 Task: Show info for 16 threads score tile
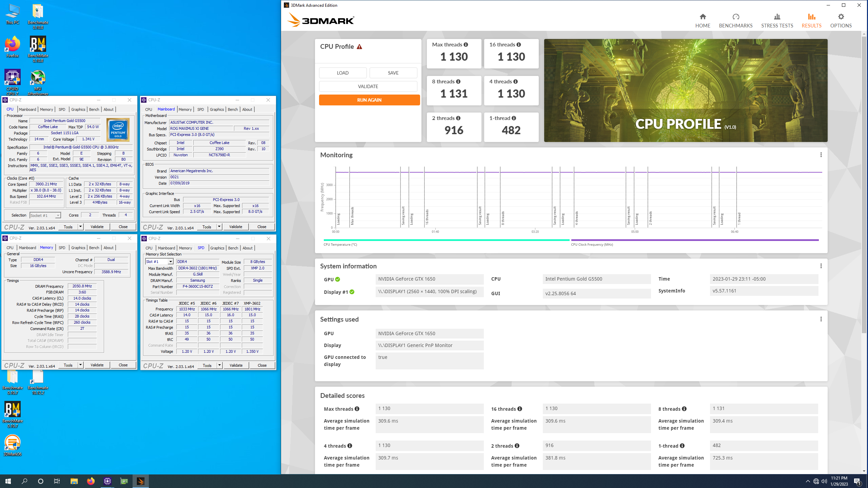(519, 45)
